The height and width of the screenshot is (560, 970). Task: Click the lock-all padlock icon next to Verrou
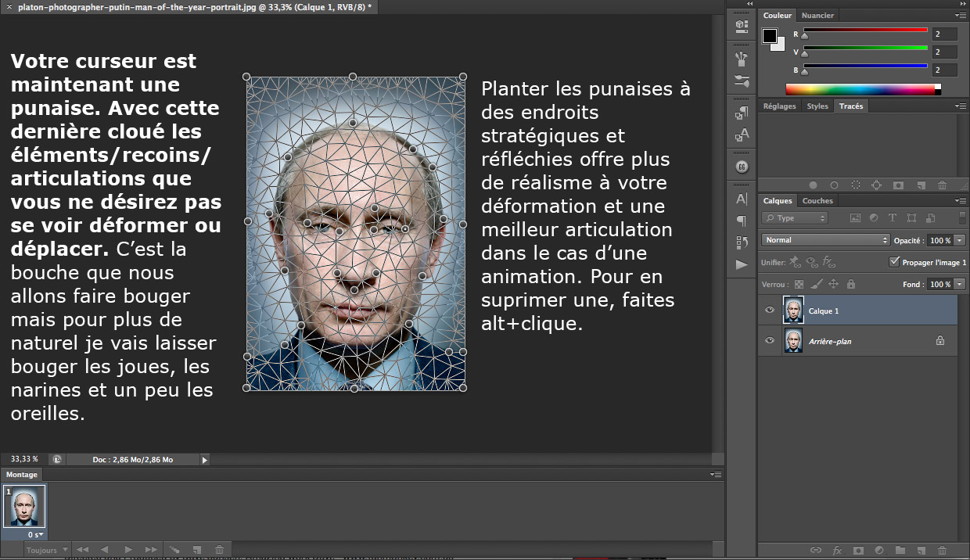pyautogui.click(x=851, y=285)
